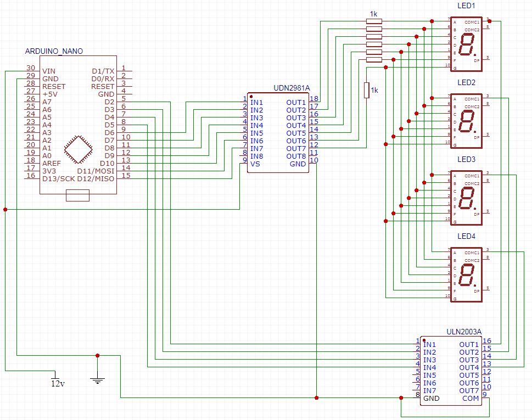Select the LED4 label
The height and width of the screenshot is (420, 532).
pyautogui.click(x=466, y=236)
